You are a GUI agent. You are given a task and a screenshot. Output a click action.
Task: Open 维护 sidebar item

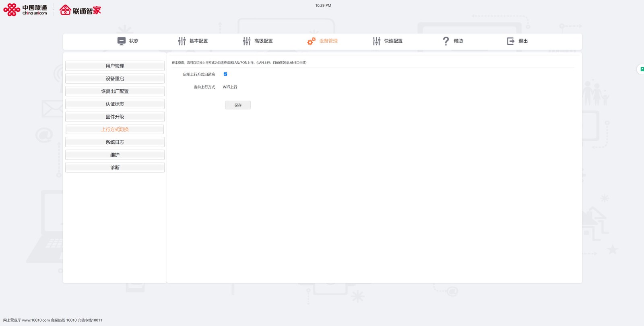[115, 155]
